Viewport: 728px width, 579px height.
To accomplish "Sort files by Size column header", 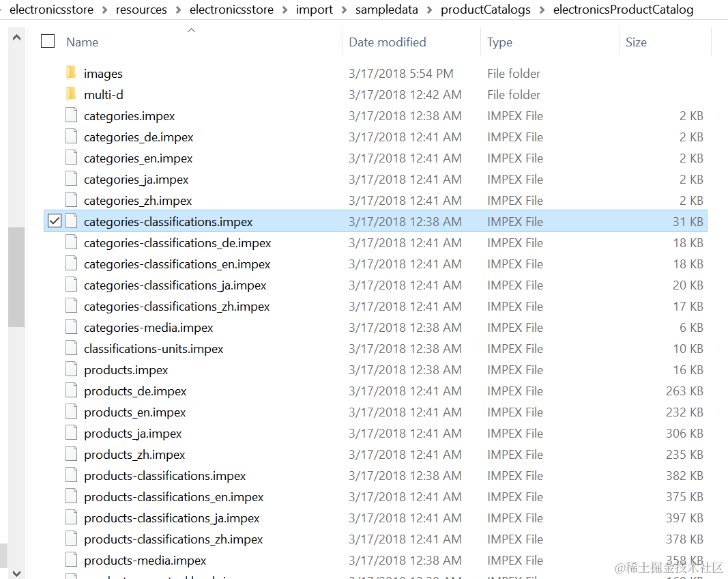I will click(636, 42).
